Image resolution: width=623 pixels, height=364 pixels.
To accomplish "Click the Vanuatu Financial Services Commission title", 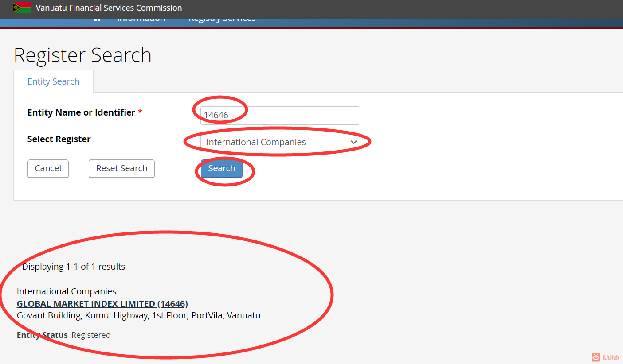I will (109, 8).
